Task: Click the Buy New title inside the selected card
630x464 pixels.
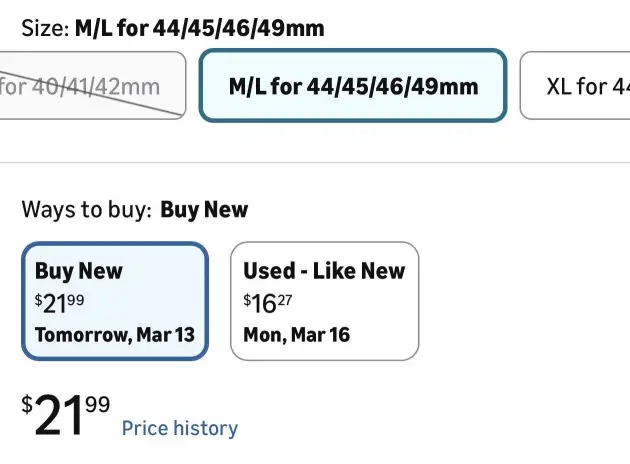Action: pyautogui.click(x=79, y=271)
